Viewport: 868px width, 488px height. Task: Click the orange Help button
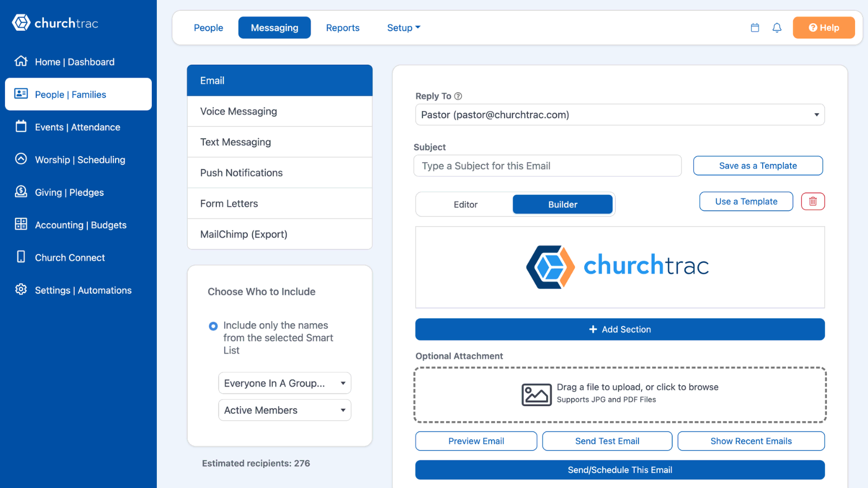(x=824, y=28)
